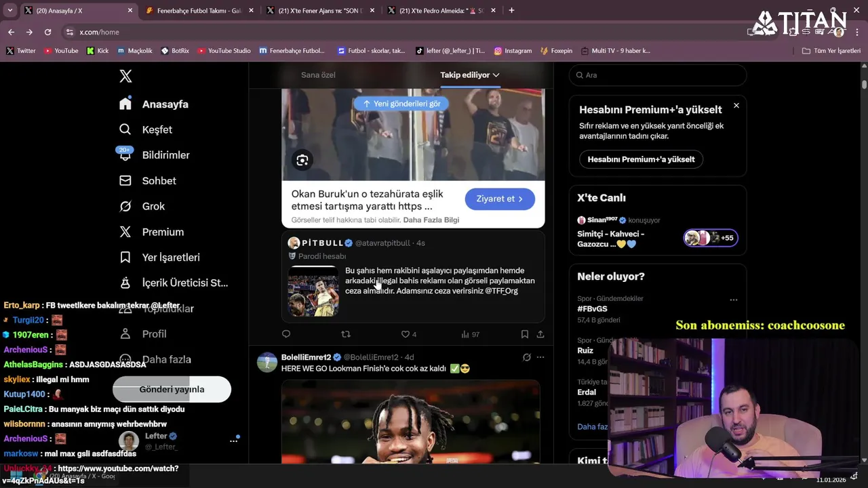This screenshot has width=868, height=488.
Task: Open the Twitter bookmark
Action: coord(21,51)
